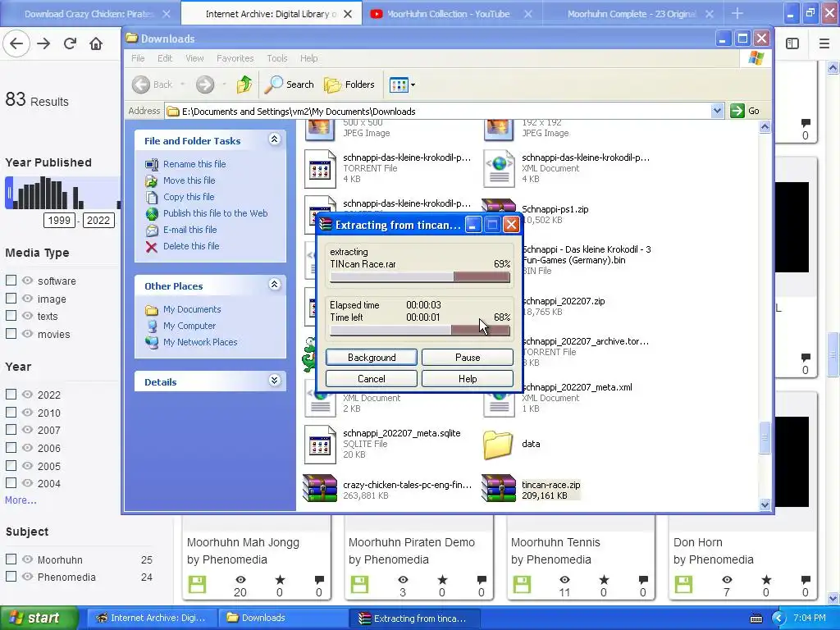Open My Network Places link
This screenshot has height=630, width=840.
coord(200,342)
